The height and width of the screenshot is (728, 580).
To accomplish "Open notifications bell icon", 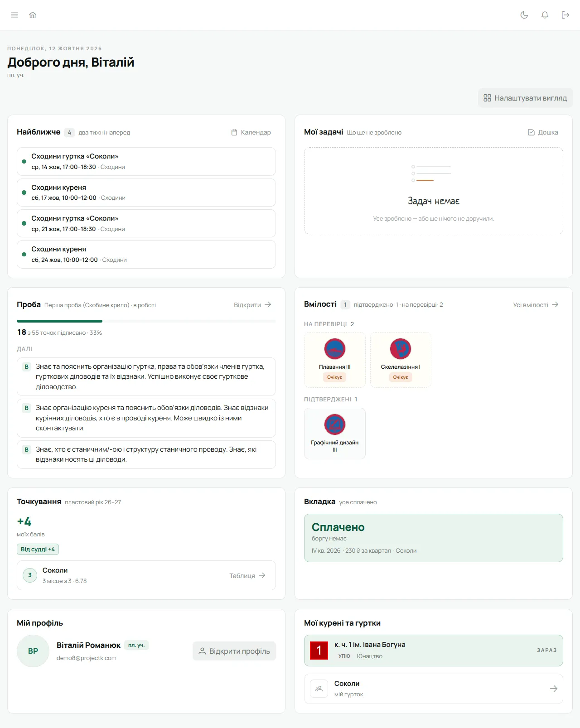I will 545,15.
